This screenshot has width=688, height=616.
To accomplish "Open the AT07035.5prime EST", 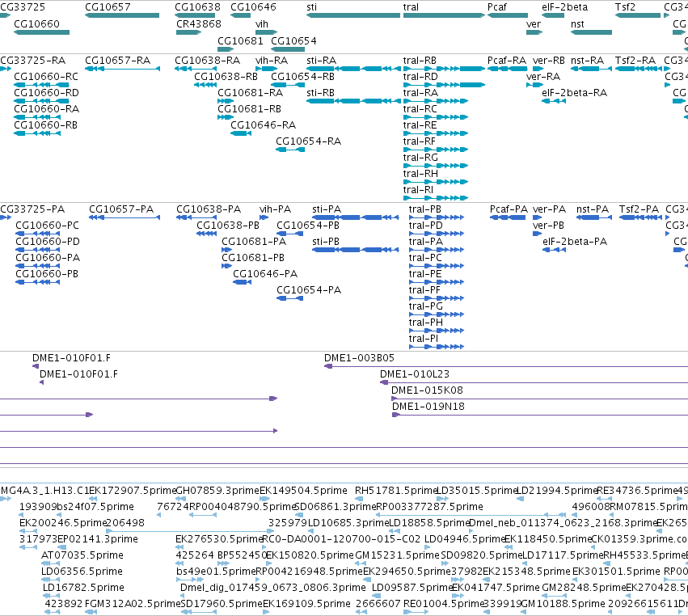I will pyautogui.click(x=50, y=563).
